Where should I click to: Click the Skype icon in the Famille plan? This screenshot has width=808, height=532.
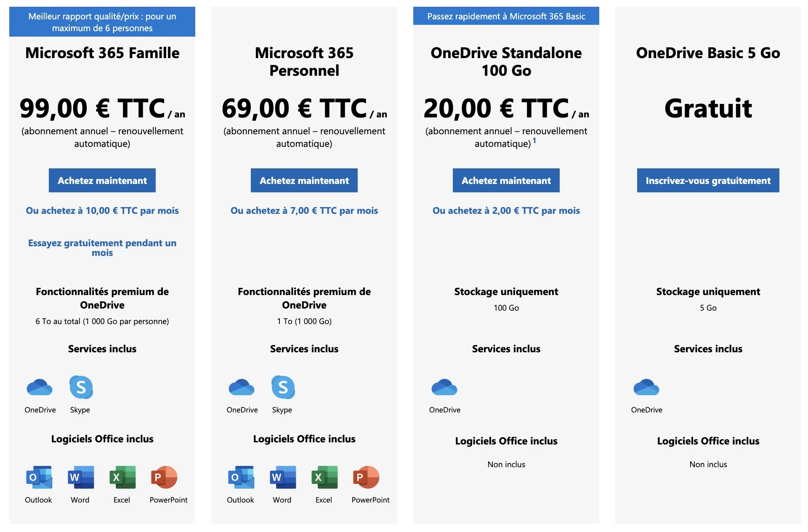click(x=81, y=387)
